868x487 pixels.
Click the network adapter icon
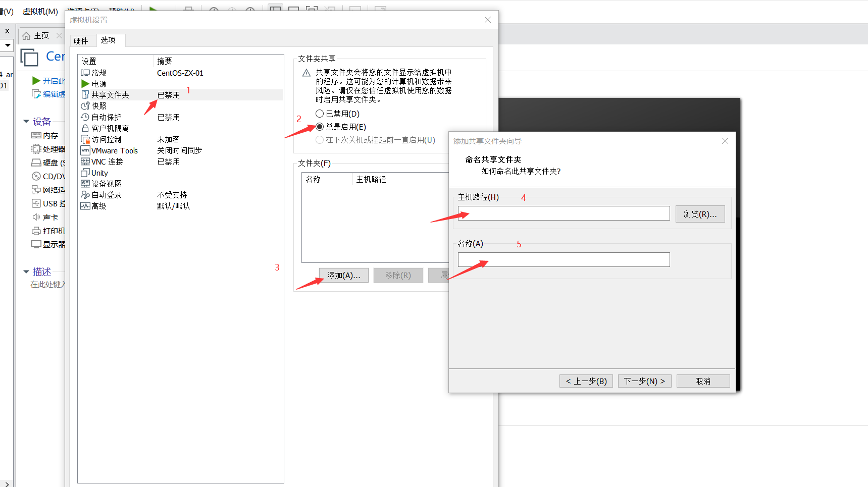(36, 190)
